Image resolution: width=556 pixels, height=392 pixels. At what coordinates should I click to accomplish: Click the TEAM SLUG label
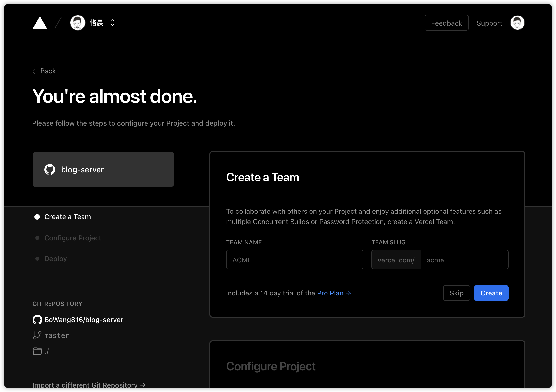[388, 242]
